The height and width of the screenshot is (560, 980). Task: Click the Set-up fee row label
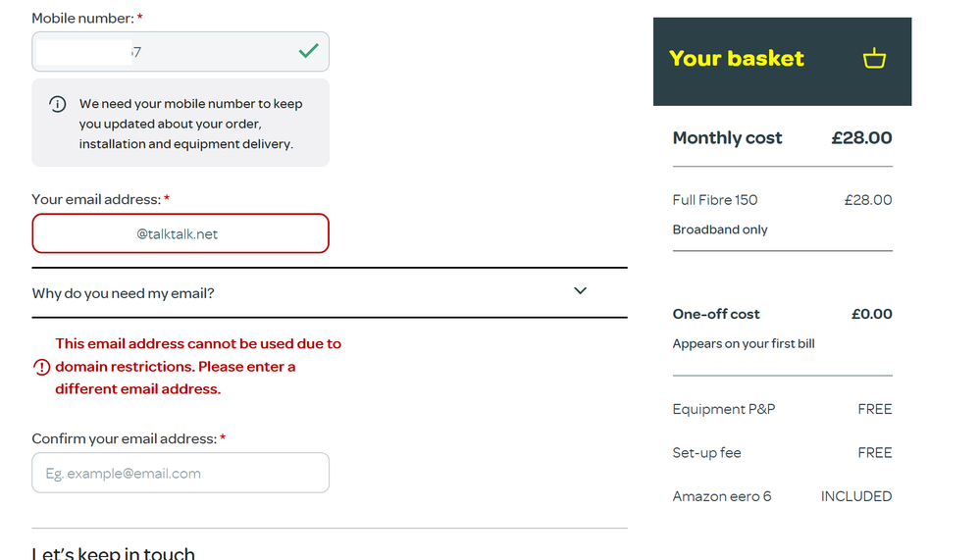706,453
